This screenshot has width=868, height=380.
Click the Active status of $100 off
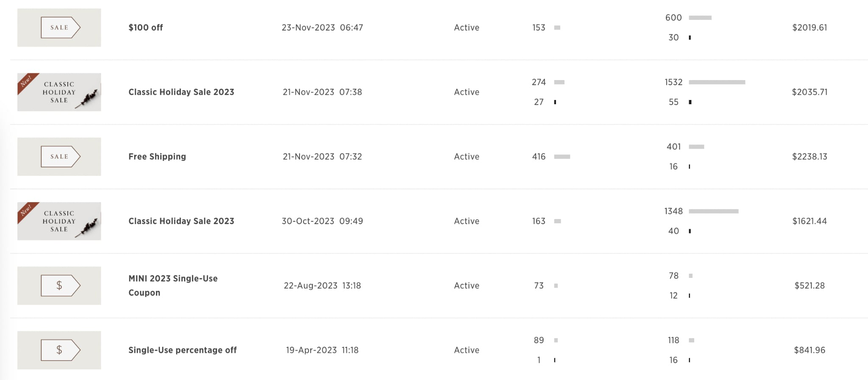467,28
